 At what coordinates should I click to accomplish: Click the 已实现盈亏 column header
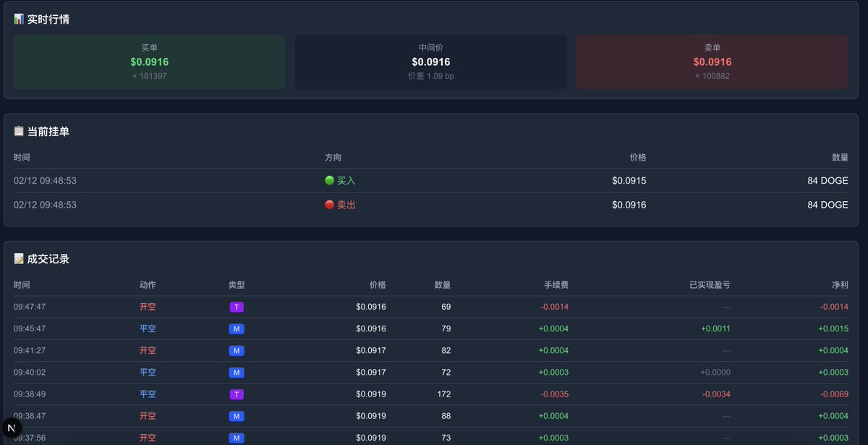coord(710,285)
